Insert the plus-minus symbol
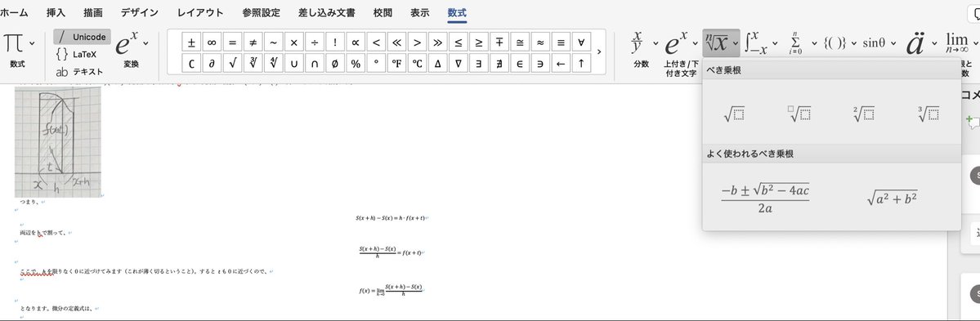980x321 pixels. (x=191, y=42)
